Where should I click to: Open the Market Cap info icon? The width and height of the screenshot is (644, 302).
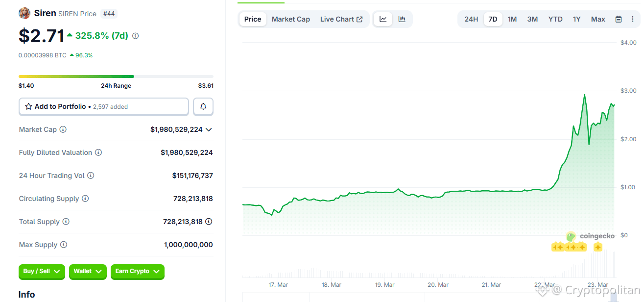coord(63,129)
